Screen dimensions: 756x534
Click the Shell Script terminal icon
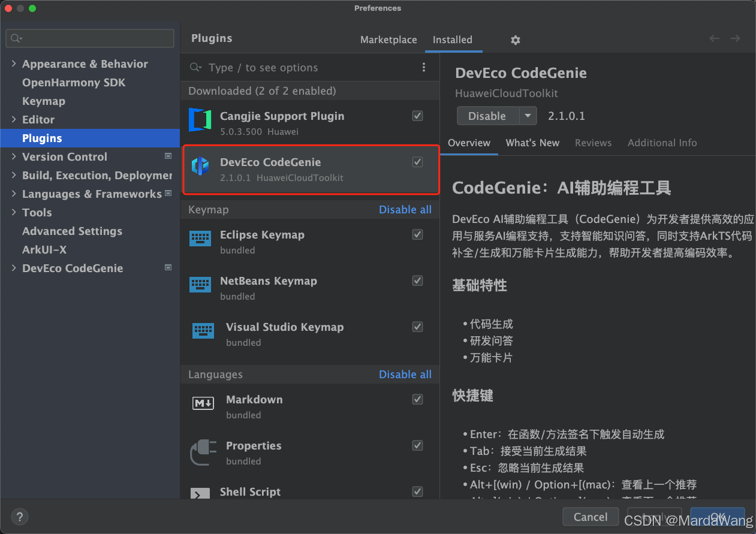200,494
